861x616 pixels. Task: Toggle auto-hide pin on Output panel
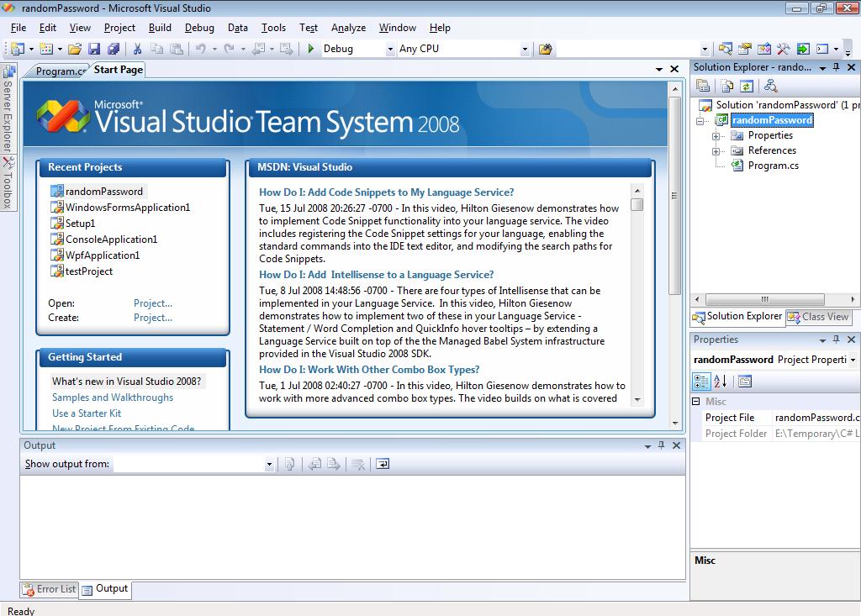click(x=661, y=445)
